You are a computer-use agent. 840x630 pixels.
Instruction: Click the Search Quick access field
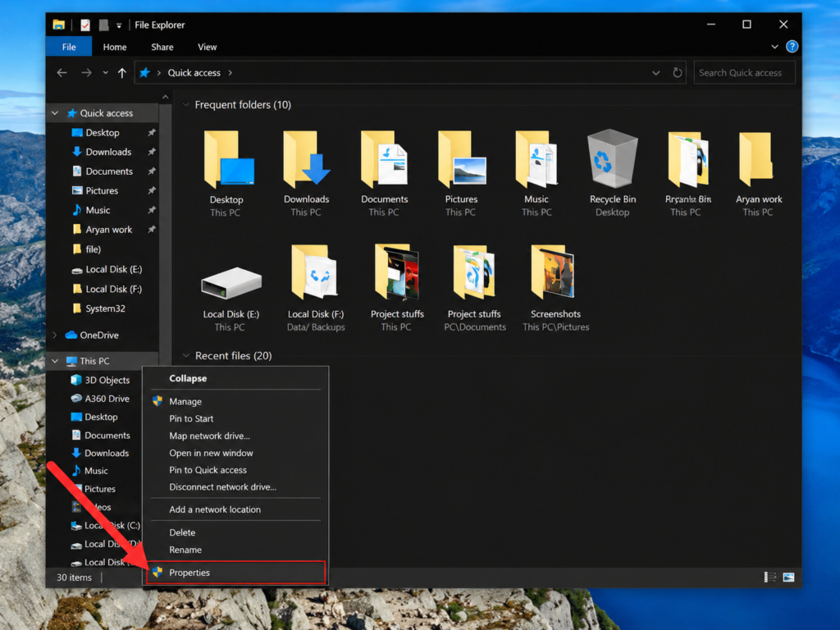pos(744,72)
